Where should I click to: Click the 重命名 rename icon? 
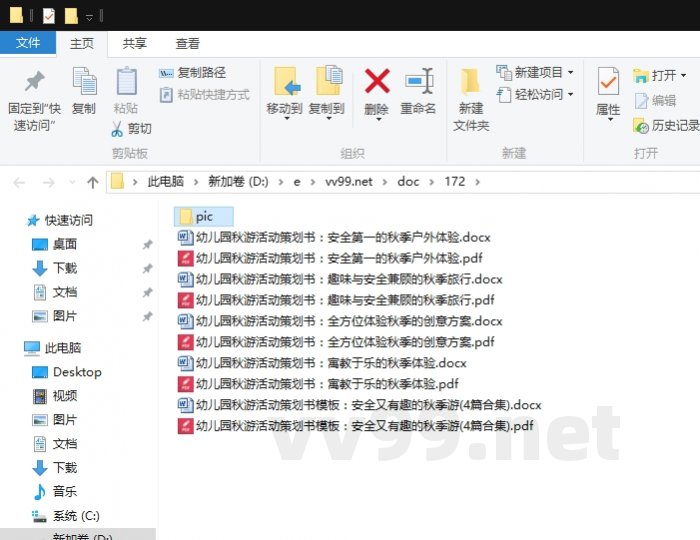click(x=419, y=81)
